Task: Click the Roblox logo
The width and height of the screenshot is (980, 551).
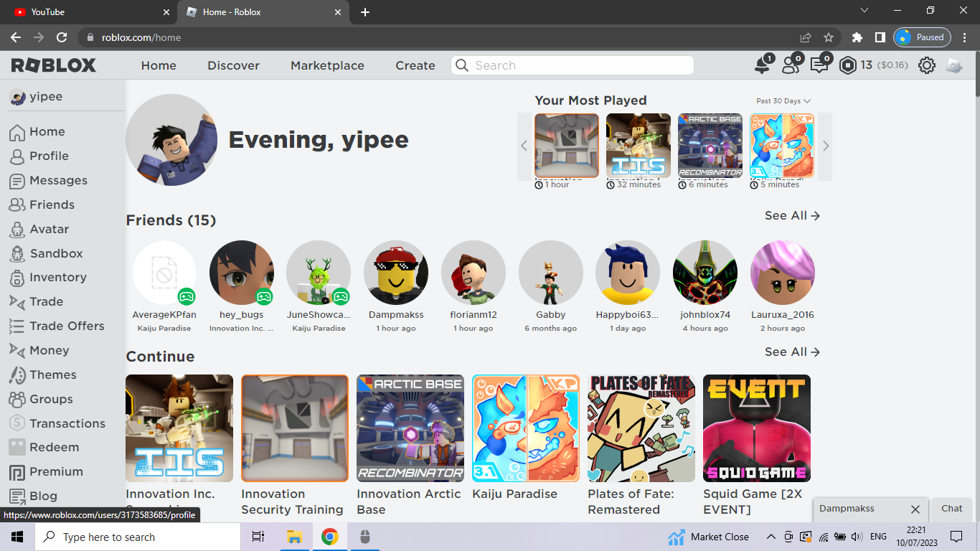Action: click(54, 65)
